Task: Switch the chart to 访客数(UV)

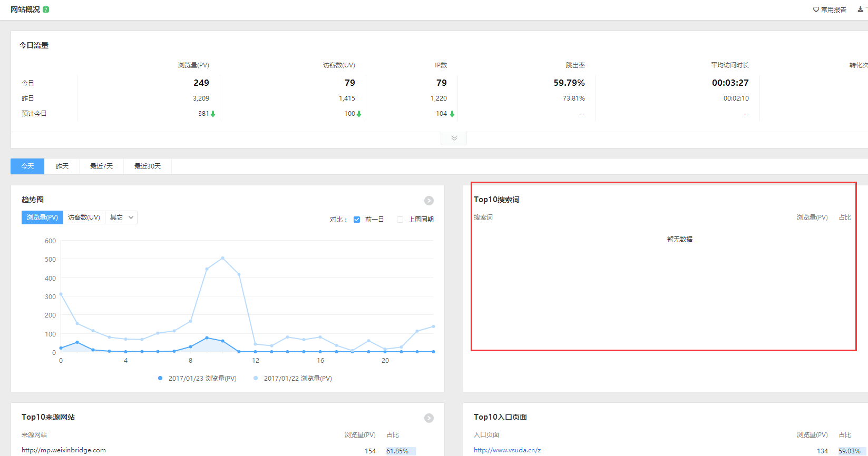Action: point(84,217)
